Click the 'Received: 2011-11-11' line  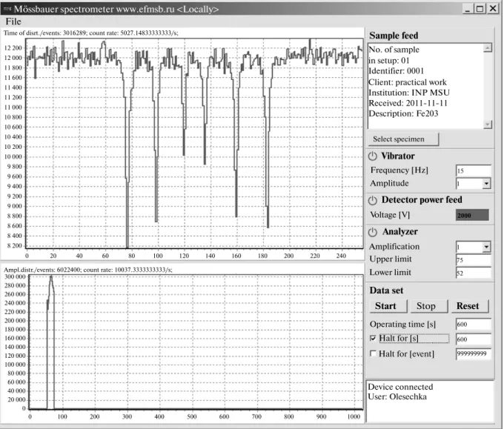click(408, 103)
